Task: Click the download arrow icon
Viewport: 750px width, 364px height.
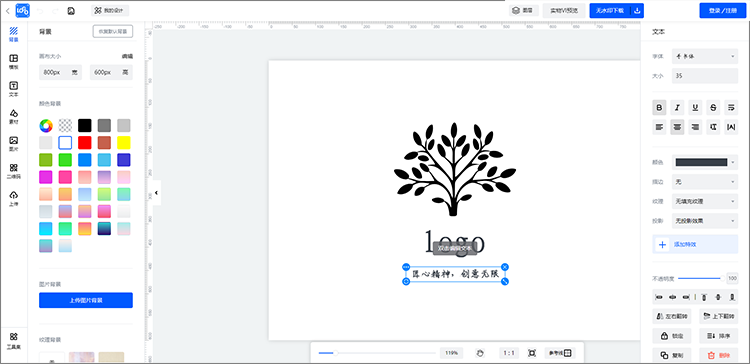Action: (x=637, y=11)
